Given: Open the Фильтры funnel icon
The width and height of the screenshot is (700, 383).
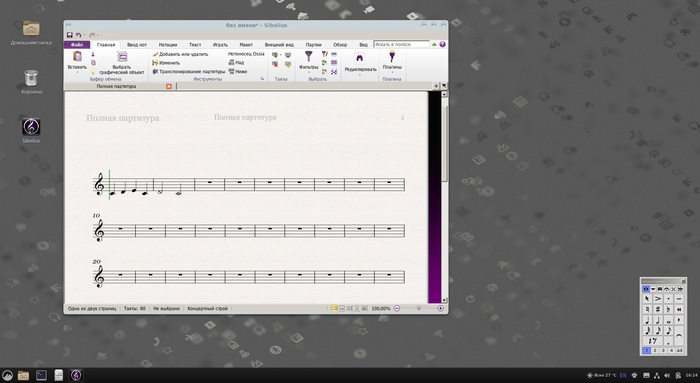Looking at the screenshot, I should click(x=308, y=56).
